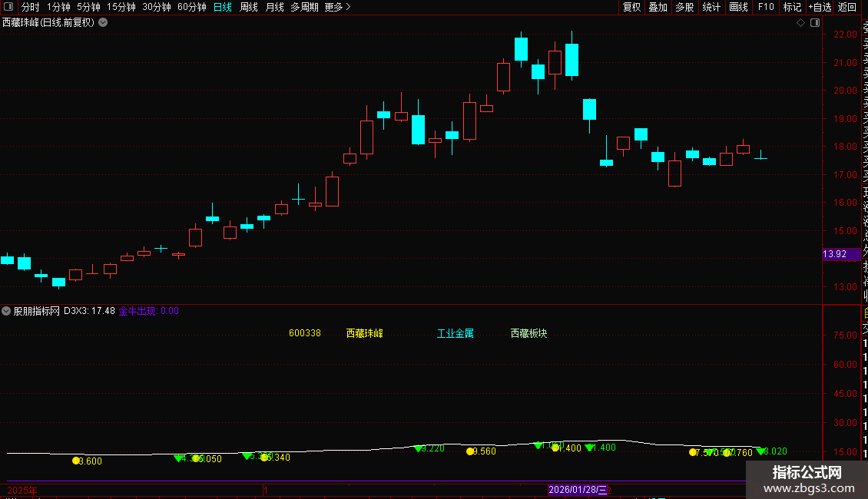Image resolution: width=868 pixels, height=499 pixels.
Task: Open the indicator panel dropdown beside 股朋指标网
Action: pyautogui.click(x=6, y=311)
